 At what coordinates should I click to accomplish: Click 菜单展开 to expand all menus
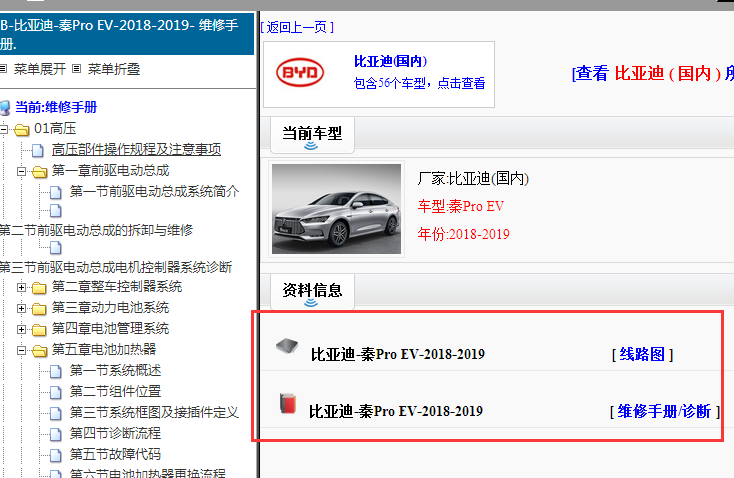[x=40, y=69]
